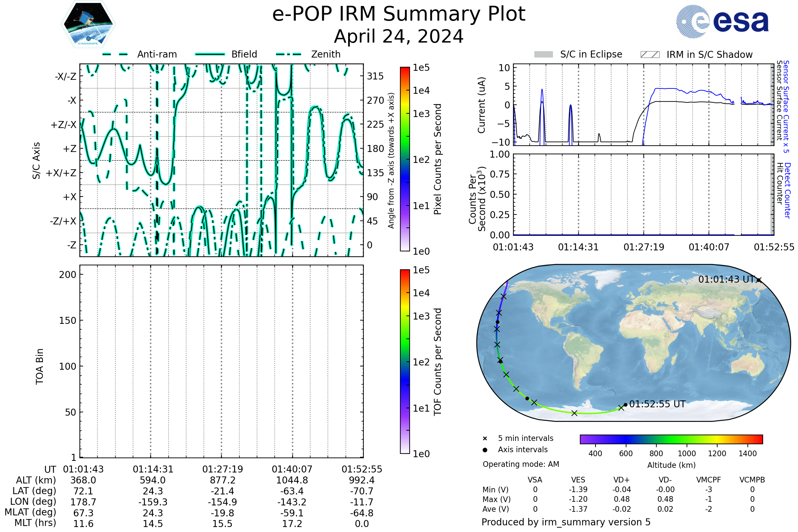Click the irm_summary version 5 text
The width and height of the screenshot is (798, 532).
click(x=566, y=522)
